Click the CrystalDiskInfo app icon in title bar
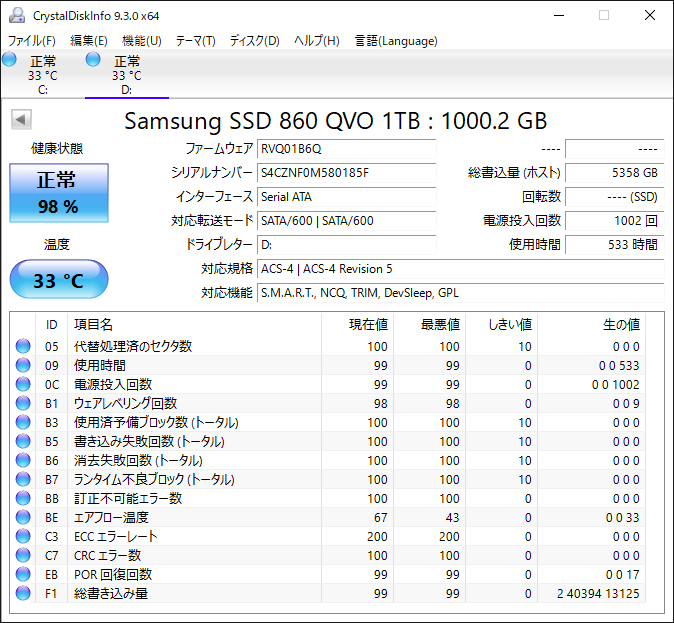This screenshot has height=623, width=674. point(17,15)
